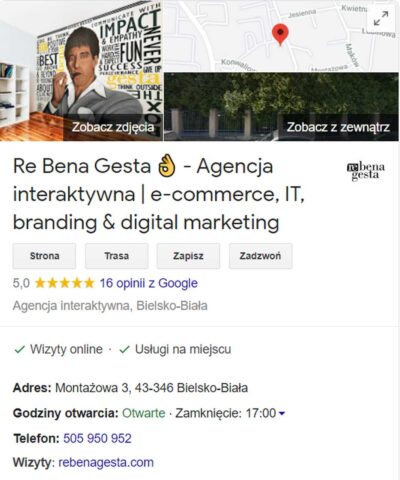
Task: Click the Zamknięcie: 17:00 hours text
Action: (x=226, y=413)
